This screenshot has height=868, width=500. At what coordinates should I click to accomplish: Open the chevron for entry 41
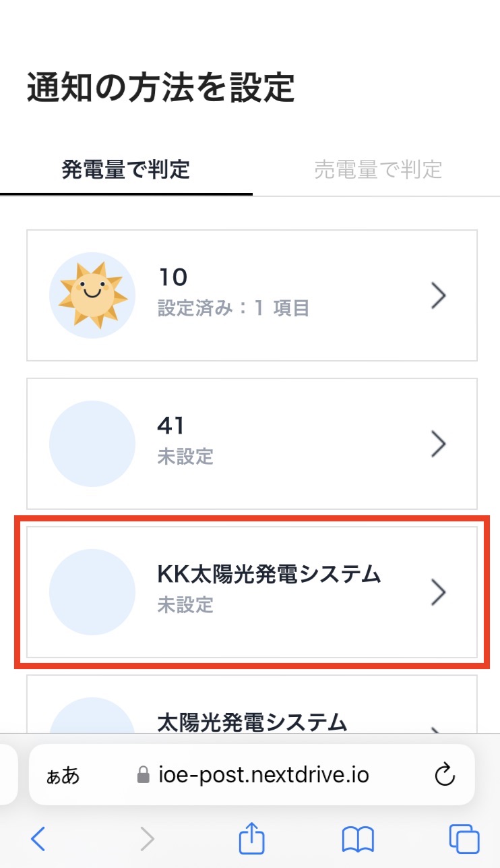coord(439,444)
